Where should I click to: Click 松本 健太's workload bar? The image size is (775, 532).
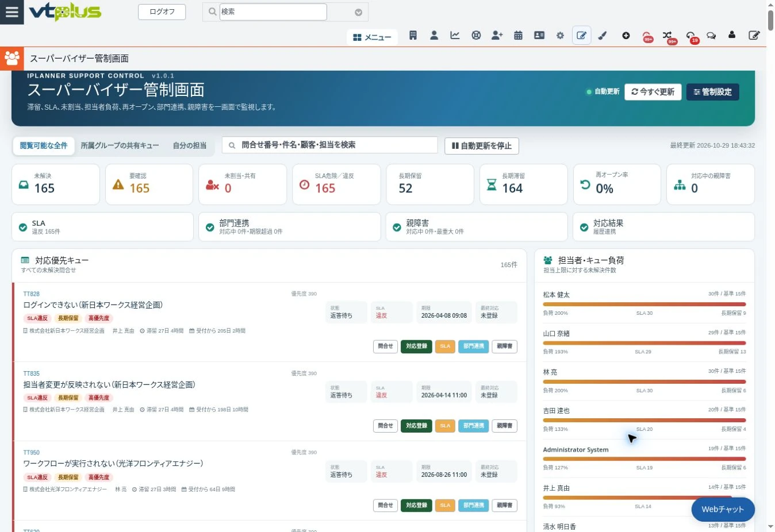point(644,304)
